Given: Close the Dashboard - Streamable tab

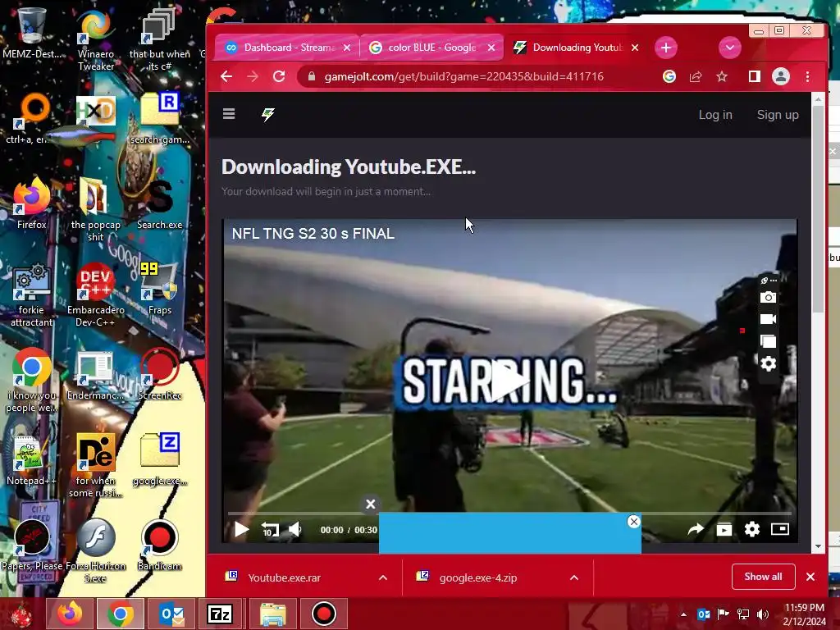Looking at the screenshot, I should [x=347, y=48].
